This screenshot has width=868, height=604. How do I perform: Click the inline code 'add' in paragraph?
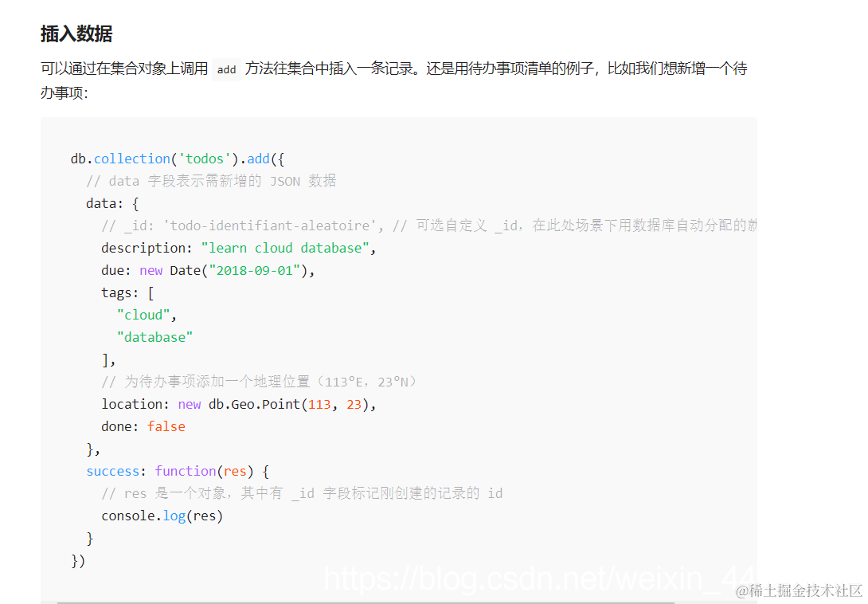pos(226,69)
